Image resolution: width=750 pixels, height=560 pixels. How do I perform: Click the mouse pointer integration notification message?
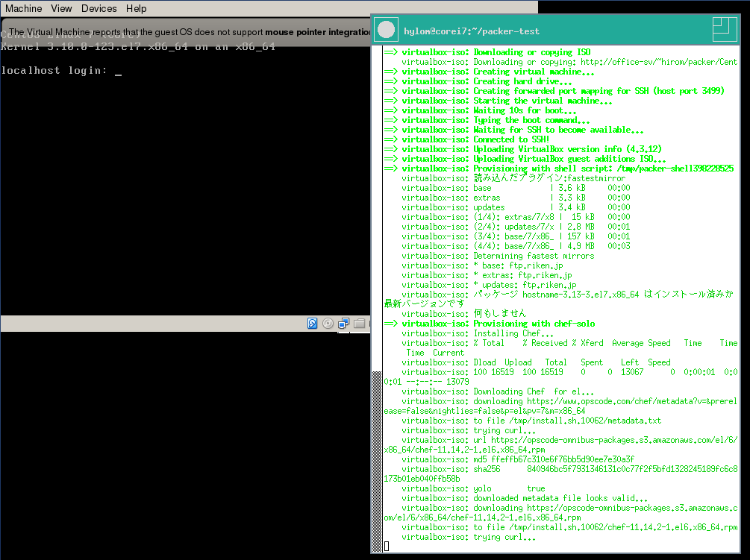click(190, 32)
